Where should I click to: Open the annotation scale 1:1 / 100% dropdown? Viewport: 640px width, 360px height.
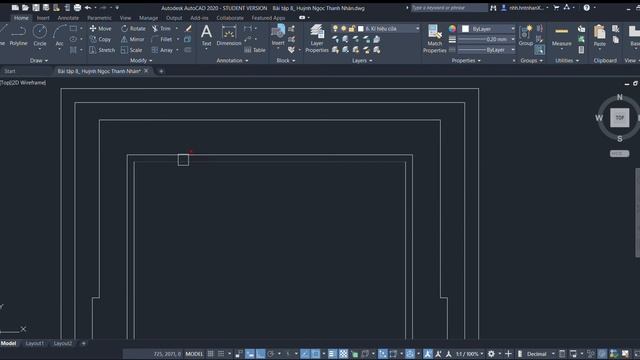point(469,353)
